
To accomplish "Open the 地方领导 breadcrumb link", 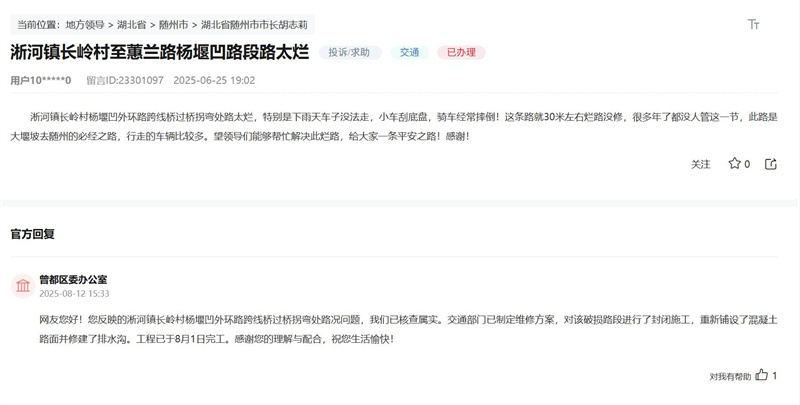I will (x=86, y=23).
